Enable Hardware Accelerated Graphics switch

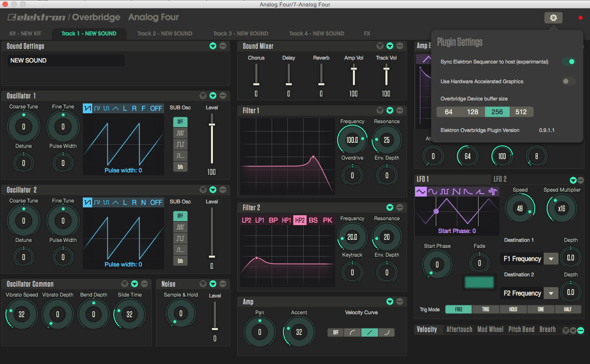coord(568,81)
